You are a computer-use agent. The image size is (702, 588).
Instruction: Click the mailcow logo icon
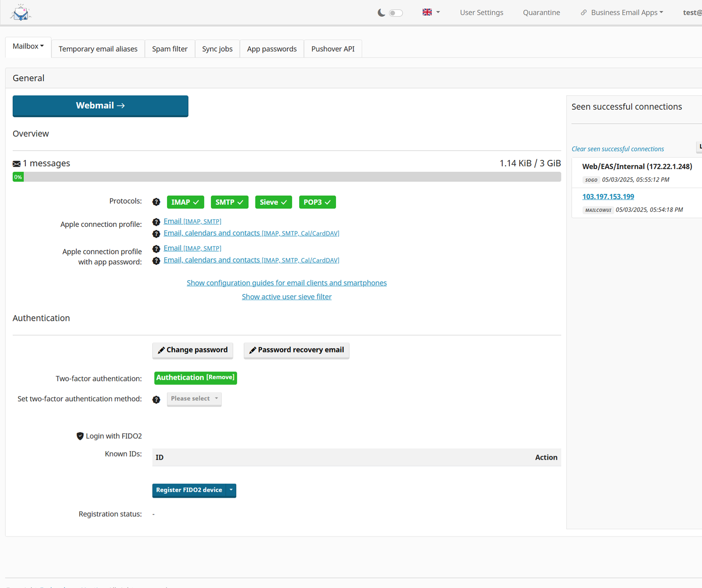(x=21, y=13)
